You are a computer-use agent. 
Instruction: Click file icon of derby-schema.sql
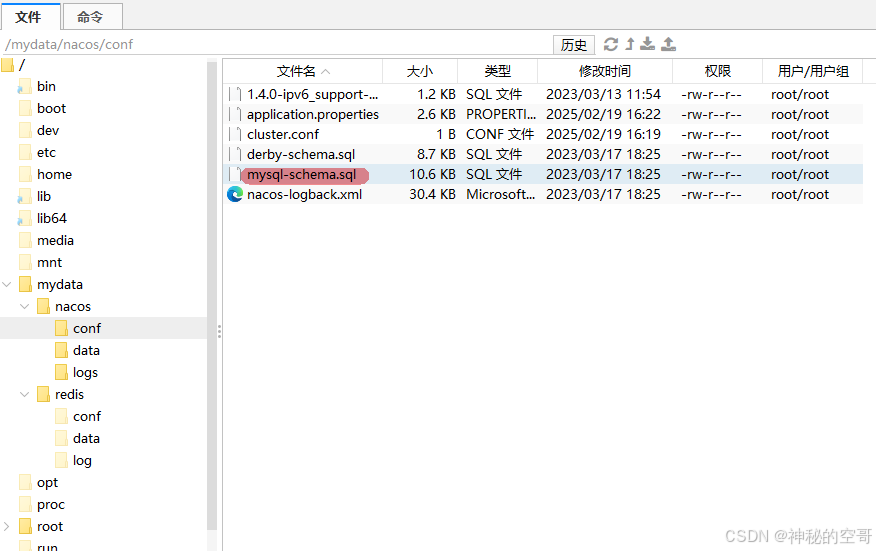235,154
